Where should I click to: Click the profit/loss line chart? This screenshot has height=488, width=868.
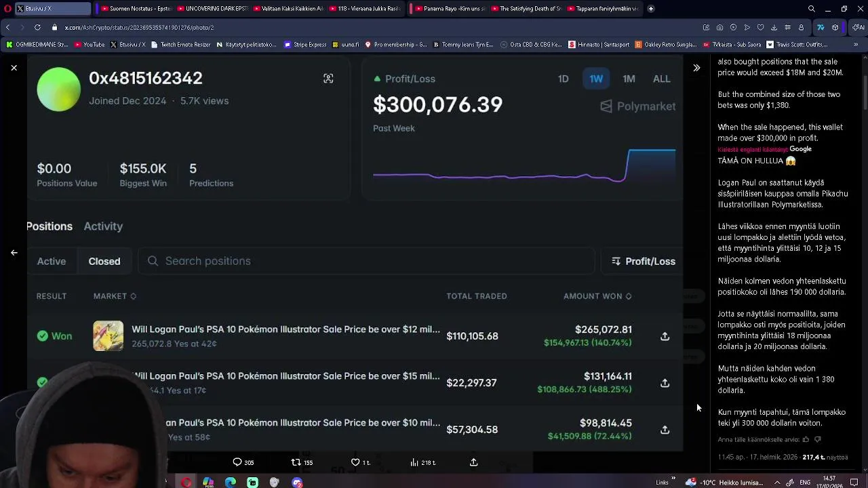coord(524,166)
